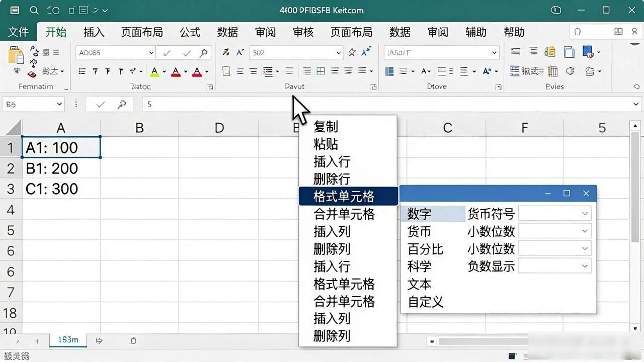
Task: Open the 货币符号 dropdown in dialog
Action: pos(585,213)
